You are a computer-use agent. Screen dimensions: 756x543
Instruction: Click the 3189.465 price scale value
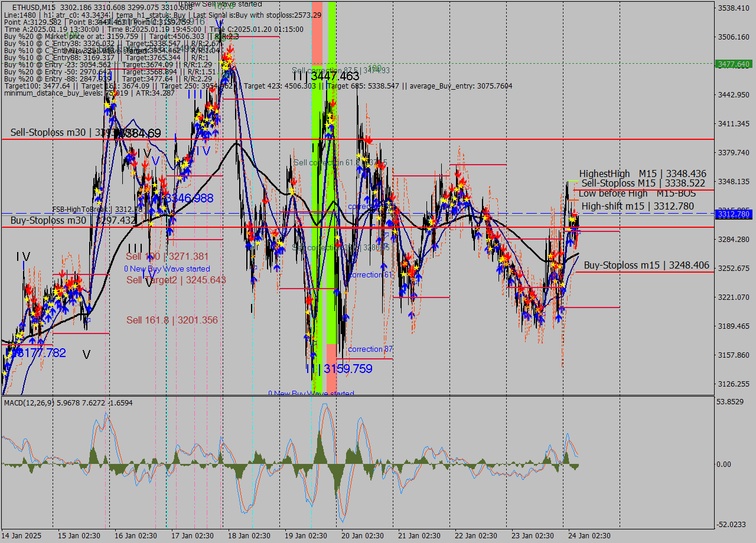733,326
